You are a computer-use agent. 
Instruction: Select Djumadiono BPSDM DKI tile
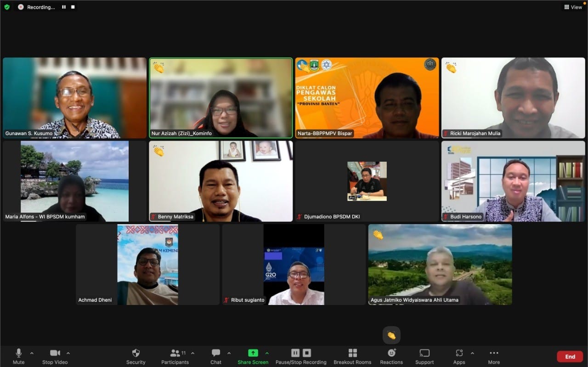click(367, 181)
